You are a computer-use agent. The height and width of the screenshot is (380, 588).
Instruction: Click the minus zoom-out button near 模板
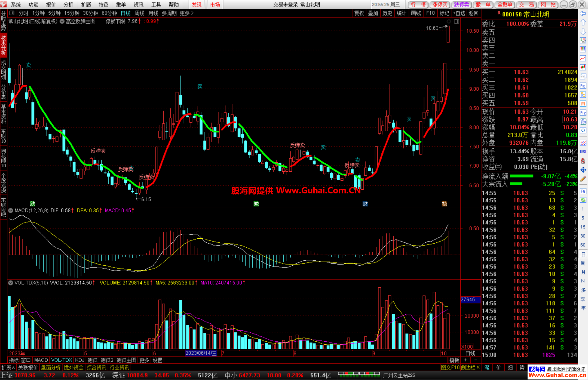476,360
